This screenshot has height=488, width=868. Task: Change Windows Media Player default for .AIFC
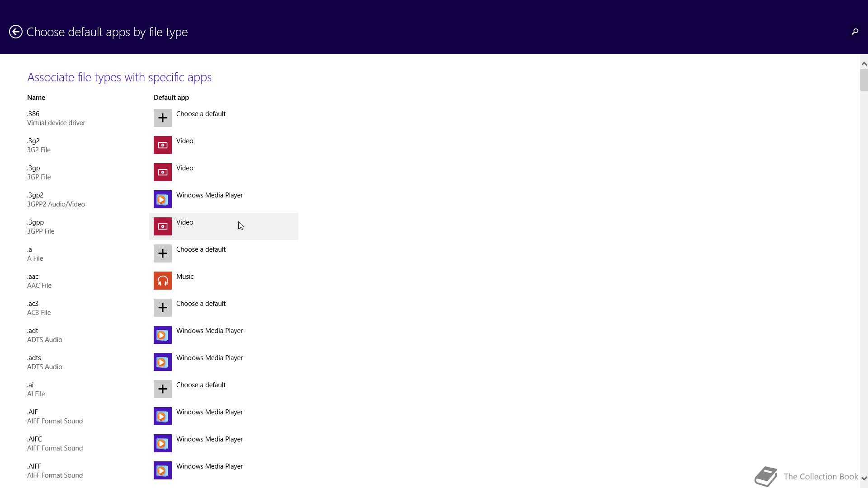tap(224, 443)
